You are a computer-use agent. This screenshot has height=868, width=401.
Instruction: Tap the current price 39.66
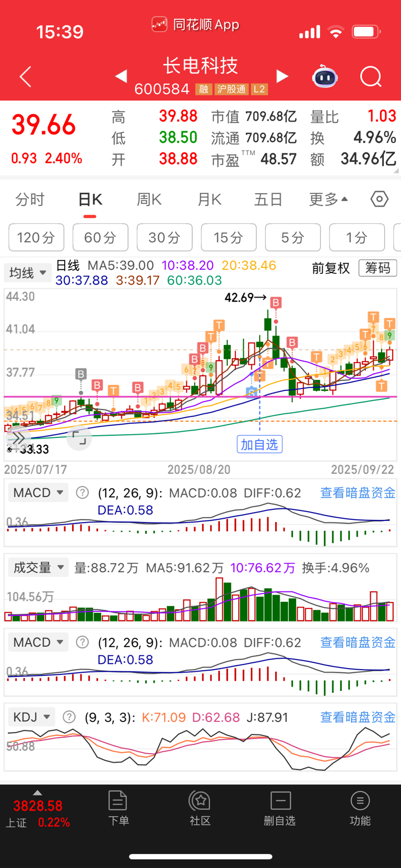pyautogui.click(x=44, y=125)
